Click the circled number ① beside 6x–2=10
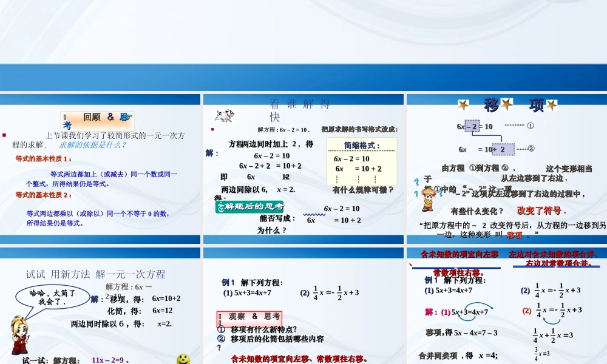Viewport: 607px width, 364px height. tap(531, 126)
